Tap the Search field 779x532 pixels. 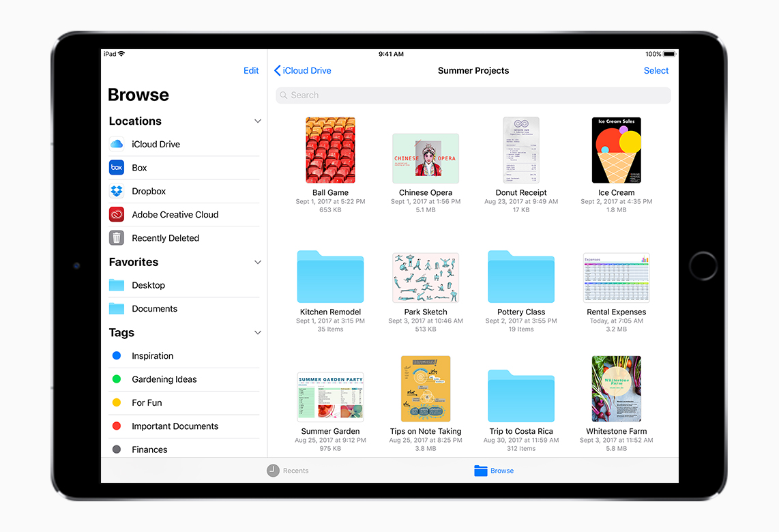[473, 95]
